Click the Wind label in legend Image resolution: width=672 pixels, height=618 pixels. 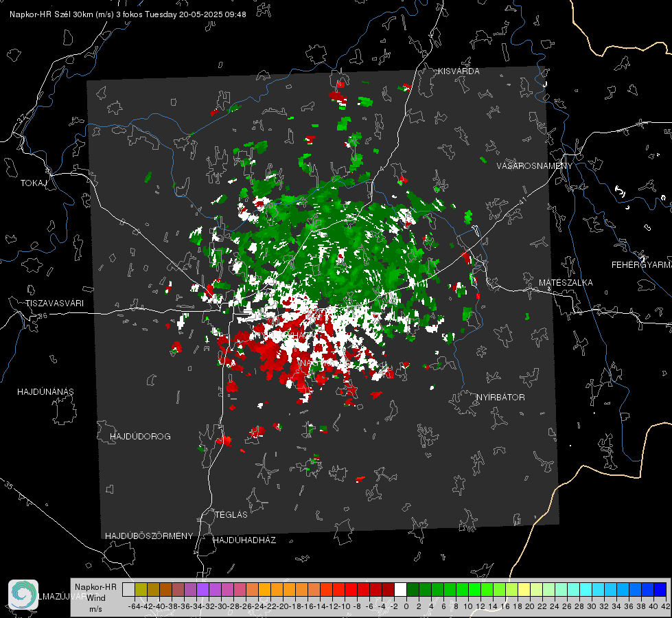pos(96,598)
